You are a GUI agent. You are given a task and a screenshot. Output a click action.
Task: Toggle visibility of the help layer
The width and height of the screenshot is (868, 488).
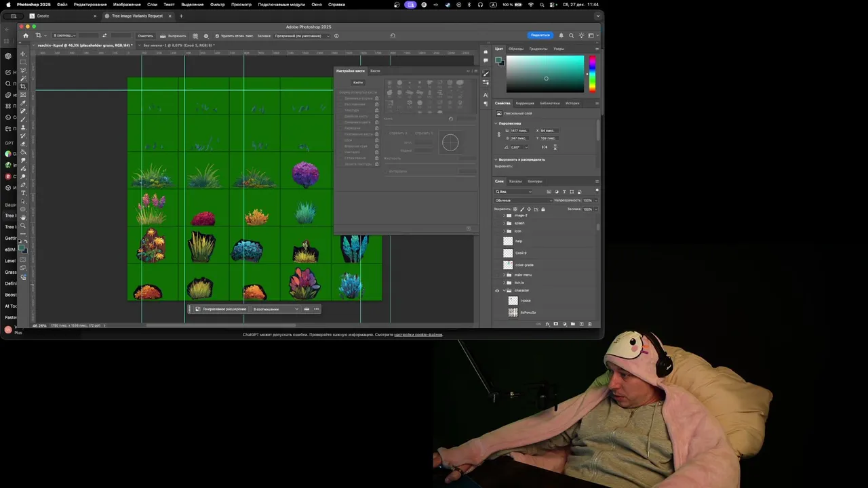pos(497,241)
